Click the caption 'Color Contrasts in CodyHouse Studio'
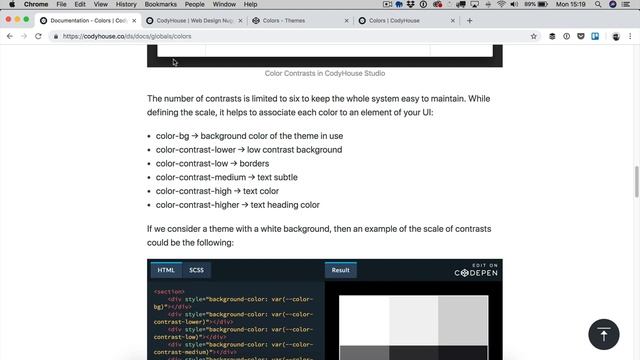This screenshot has width=640, height=360. click(x=325, y=73)
